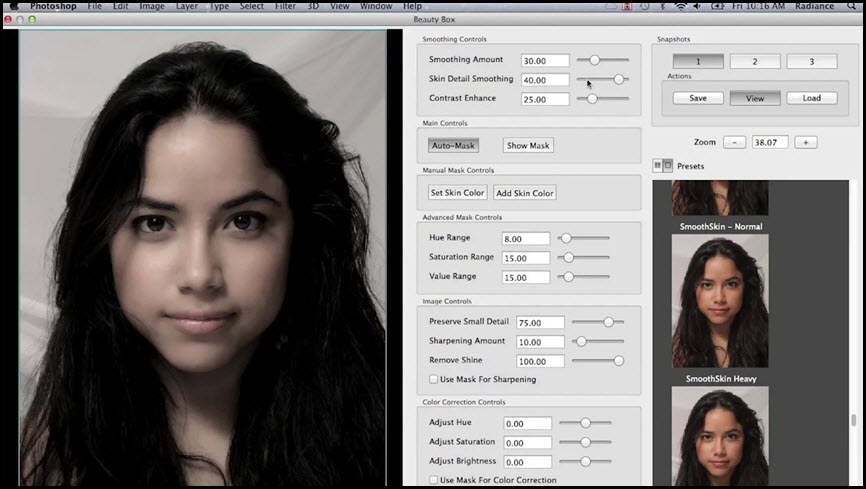The image size is (866, 489).
Task: Click the snapshot Load button
Action: 812,98
